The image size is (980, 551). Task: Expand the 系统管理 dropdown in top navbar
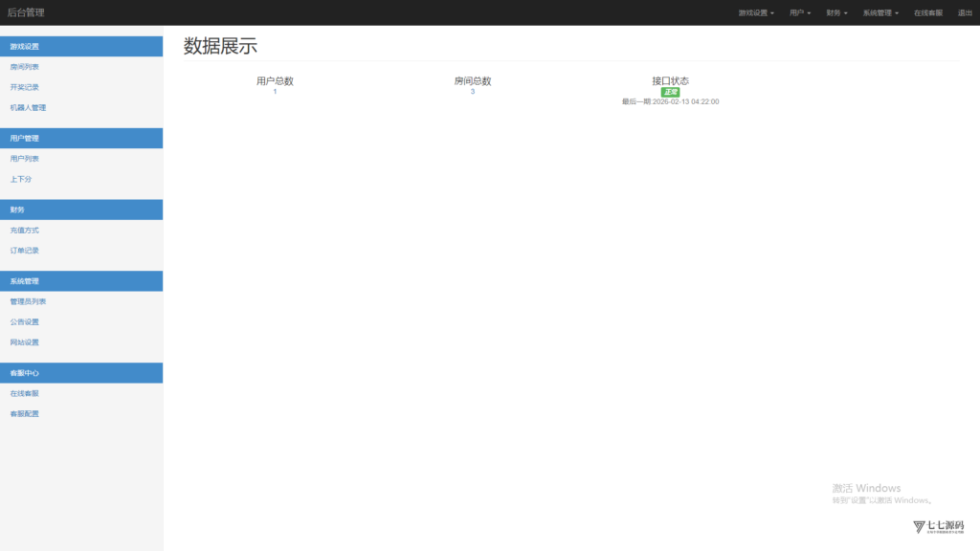tap(880, 13)
